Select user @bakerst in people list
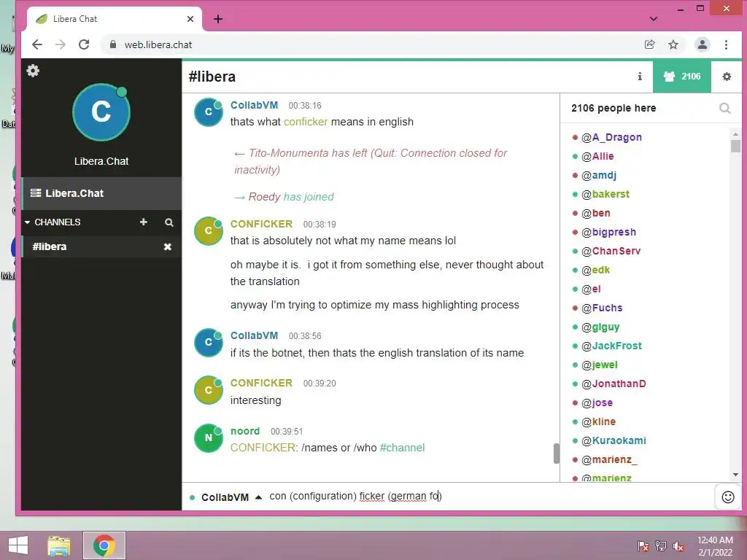 click(x=605, y=194)
